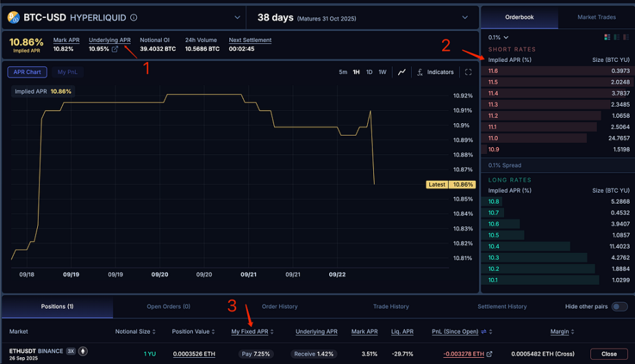Switch to the Market Trades tab
The width and height of the screenshot is (635, 364).
tap(596, 17)
